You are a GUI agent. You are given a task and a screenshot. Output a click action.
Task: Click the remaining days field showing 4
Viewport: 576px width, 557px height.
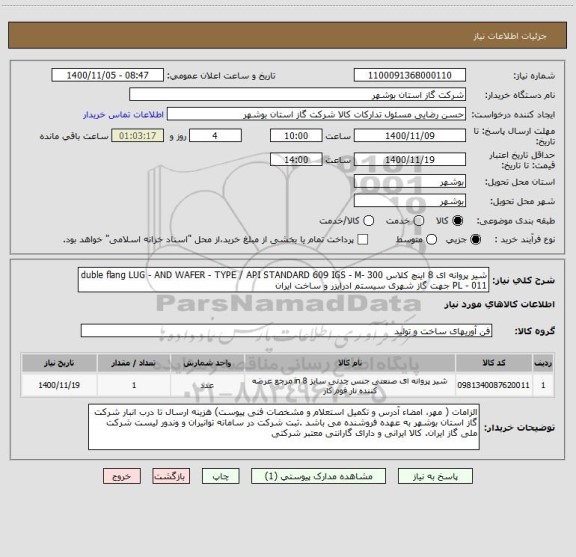pos(215,136)
